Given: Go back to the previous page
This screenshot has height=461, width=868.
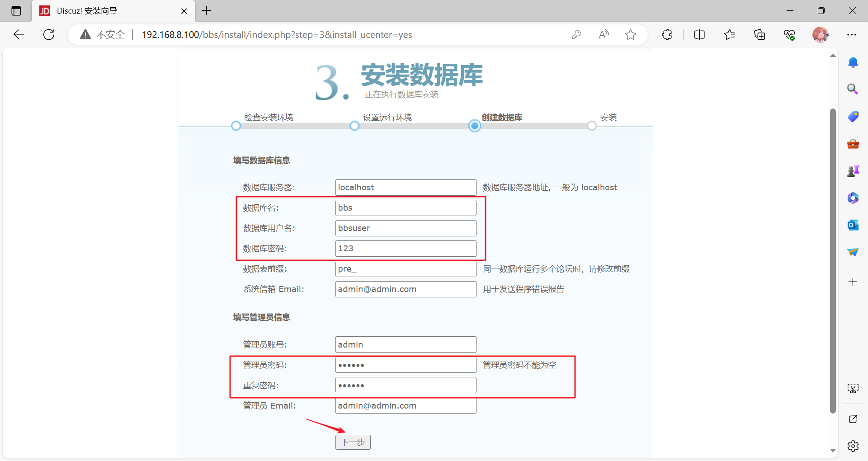Looking at the screenshot, I should 19,34.
